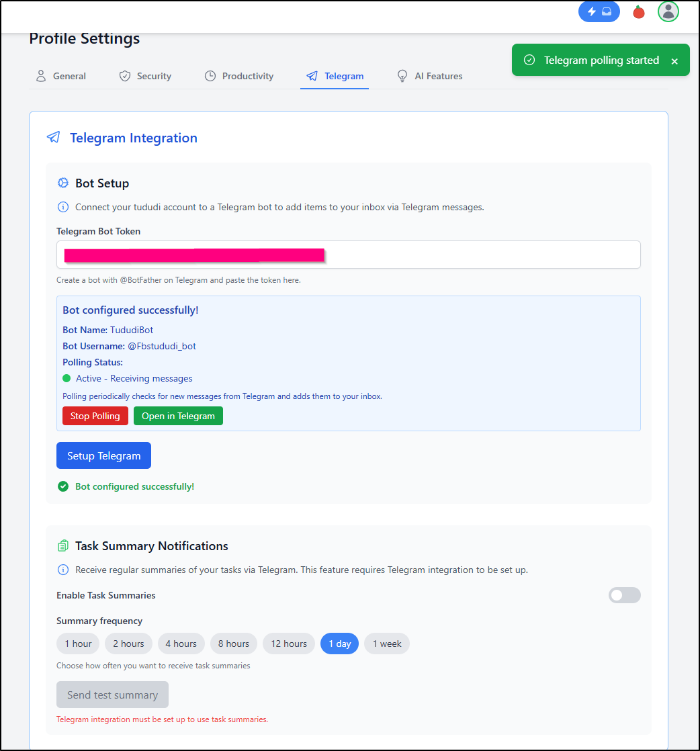The width and height of the screenshot is (700, 751).
Task: Open the user profile avatar menu
Action: [x=668, y=11]
